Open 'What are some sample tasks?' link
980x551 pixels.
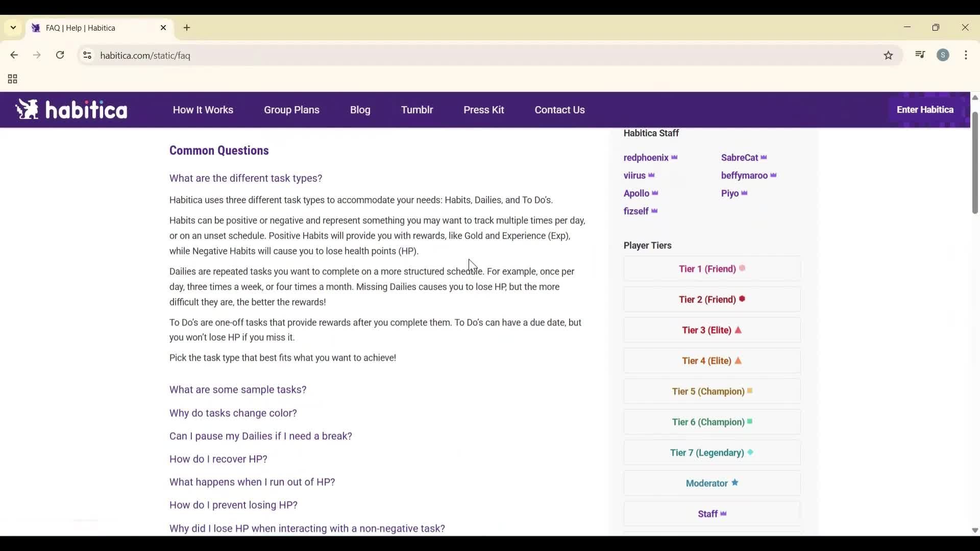coord(237,390)
